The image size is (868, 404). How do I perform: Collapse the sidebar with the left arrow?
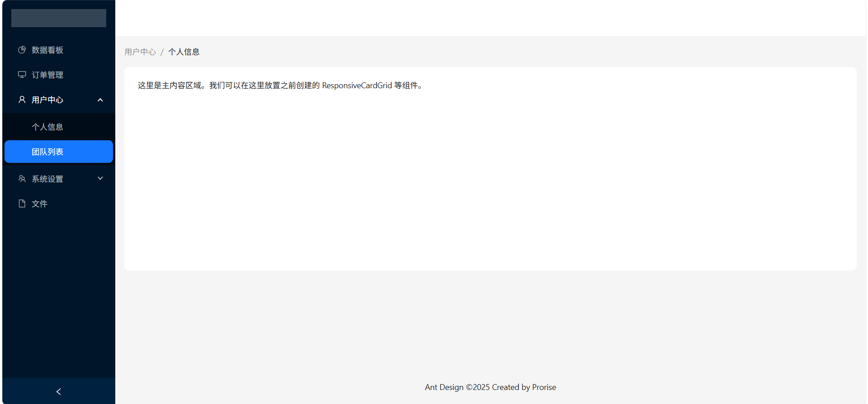(x=58, y=391)
